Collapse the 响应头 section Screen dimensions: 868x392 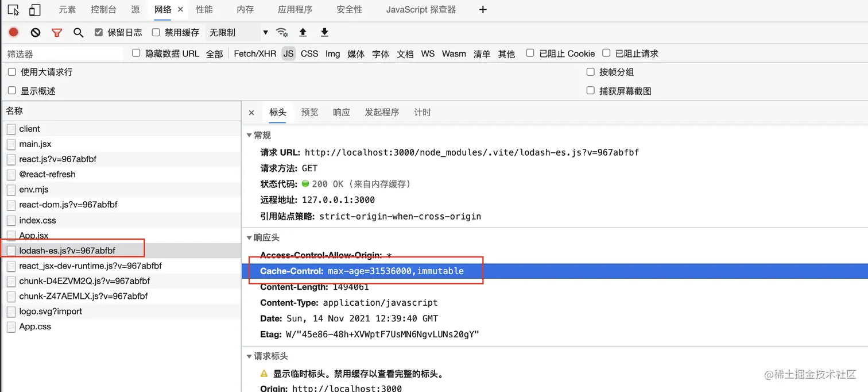pyautogui.click(x=249, y=237)
